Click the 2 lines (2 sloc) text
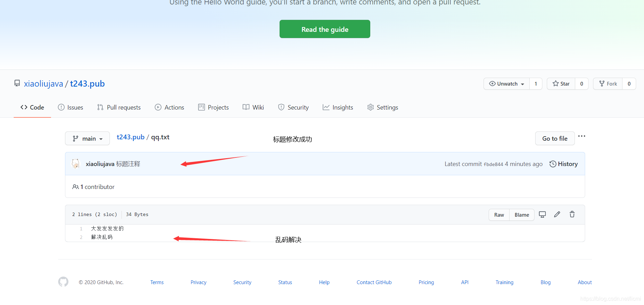Screen dimensions: 644x305 click(94, 214)
